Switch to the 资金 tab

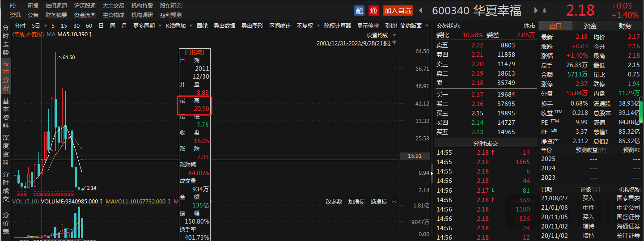(590, 26)
